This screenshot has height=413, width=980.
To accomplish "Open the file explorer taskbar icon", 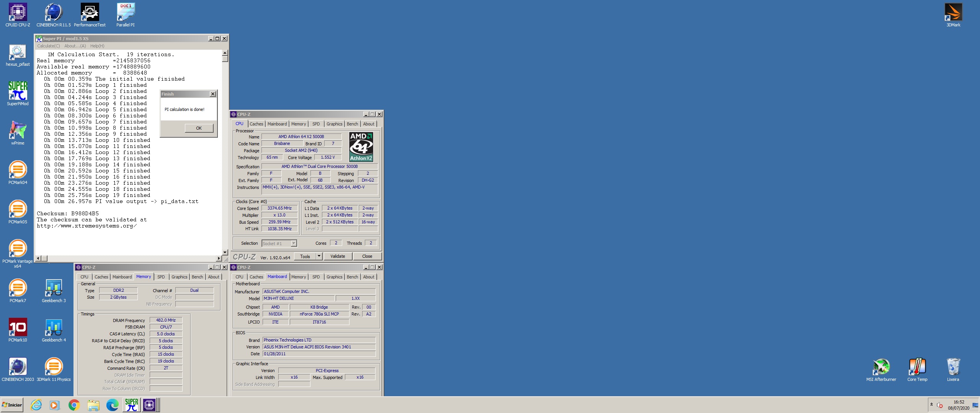I will tap(93, 405).
